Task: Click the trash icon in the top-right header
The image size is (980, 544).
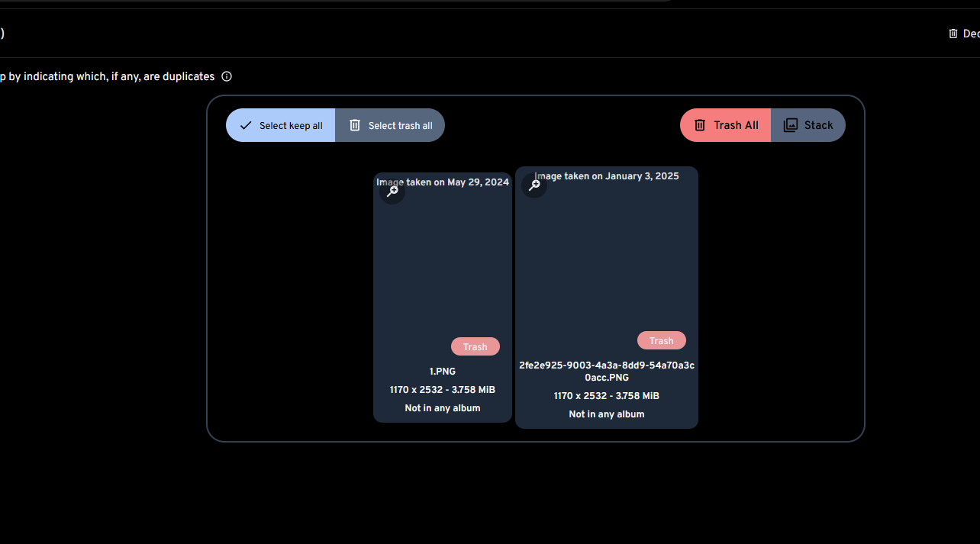Action: point(953,33)
